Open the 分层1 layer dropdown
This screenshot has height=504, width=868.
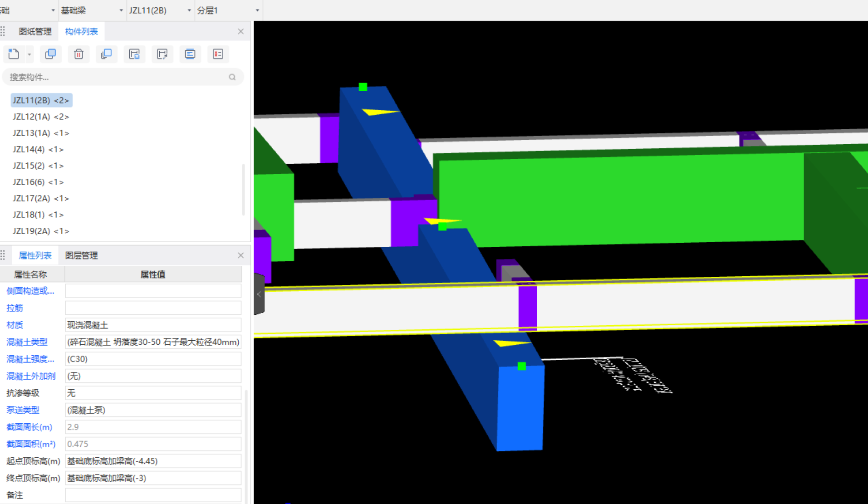pos(228,10)
